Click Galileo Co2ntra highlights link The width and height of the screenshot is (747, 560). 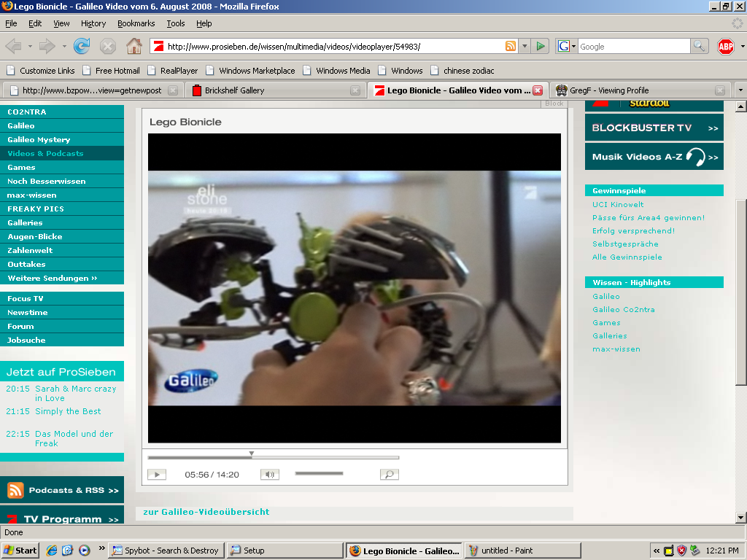click(624, 309)
